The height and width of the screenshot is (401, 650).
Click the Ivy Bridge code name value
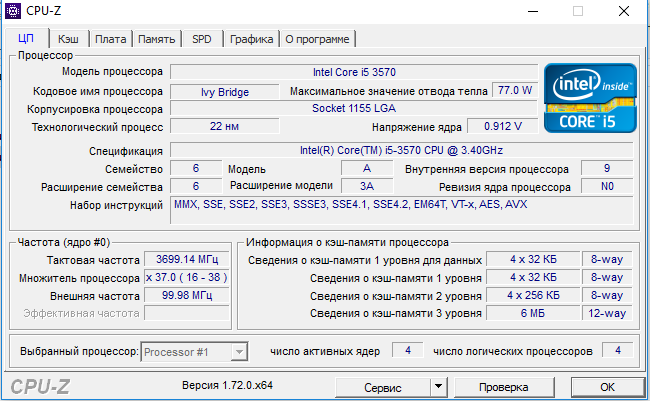coord(225,92)
